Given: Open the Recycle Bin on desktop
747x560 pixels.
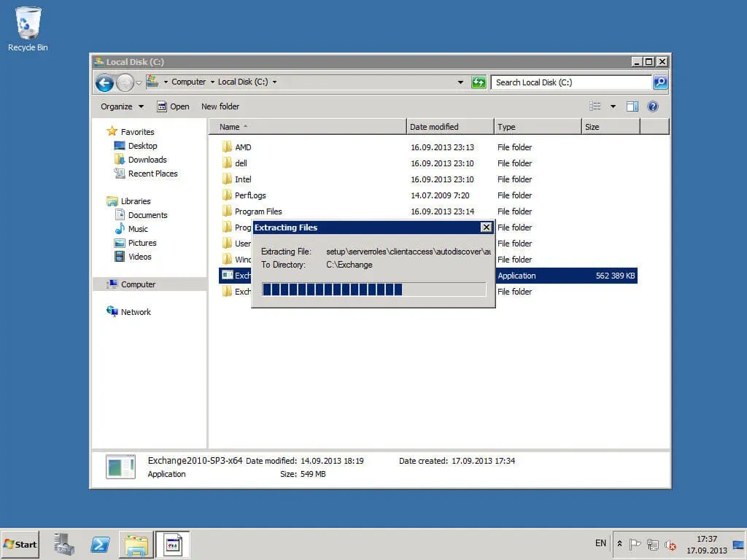Looking at the screenshot, I should (x=28, y=28).
